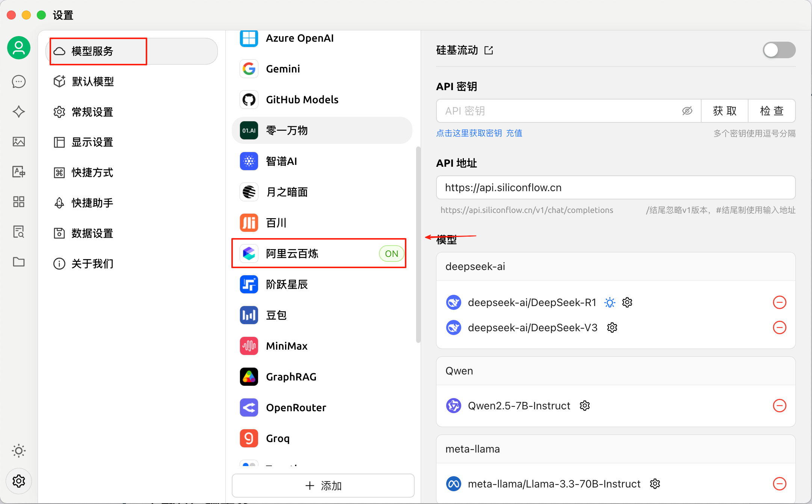Select the Groq provider
This screenshot has height=504, width=812.
[322, 438]
